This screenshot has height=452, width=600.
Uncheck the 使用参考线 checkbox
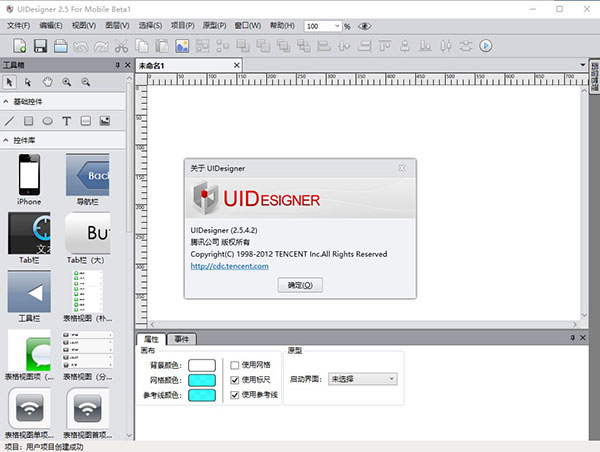235,395
